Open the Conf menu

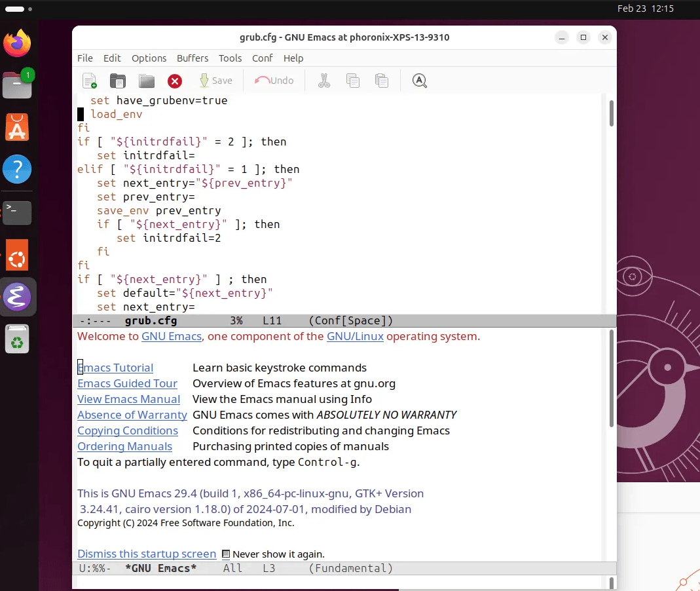tap(262, 58)
